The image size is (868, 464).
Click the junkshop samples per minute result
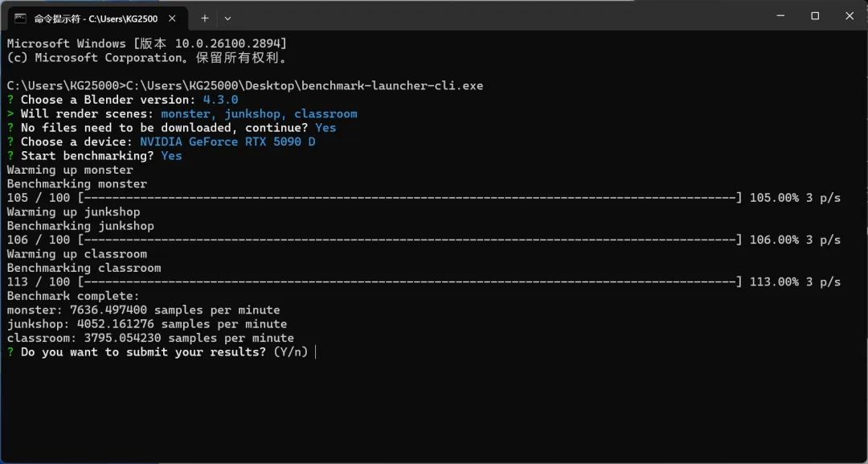(x=146, y=324)
